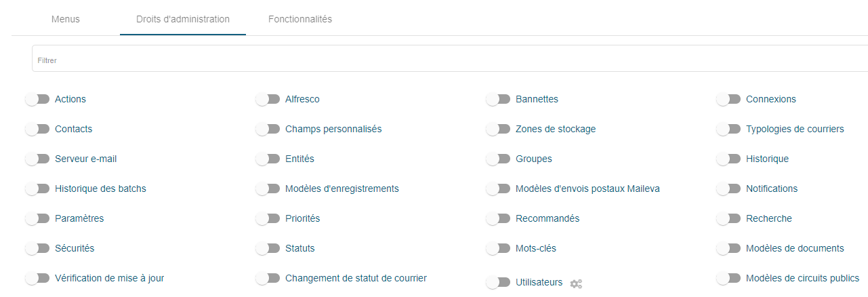Toggle the Alfresco admin right
This screenshot has width=868, height=297.
(268, 100)
